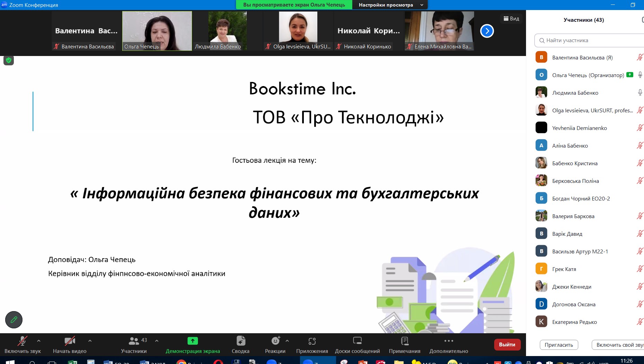Toggle microphone icon for Ольга Чепець

640,75
